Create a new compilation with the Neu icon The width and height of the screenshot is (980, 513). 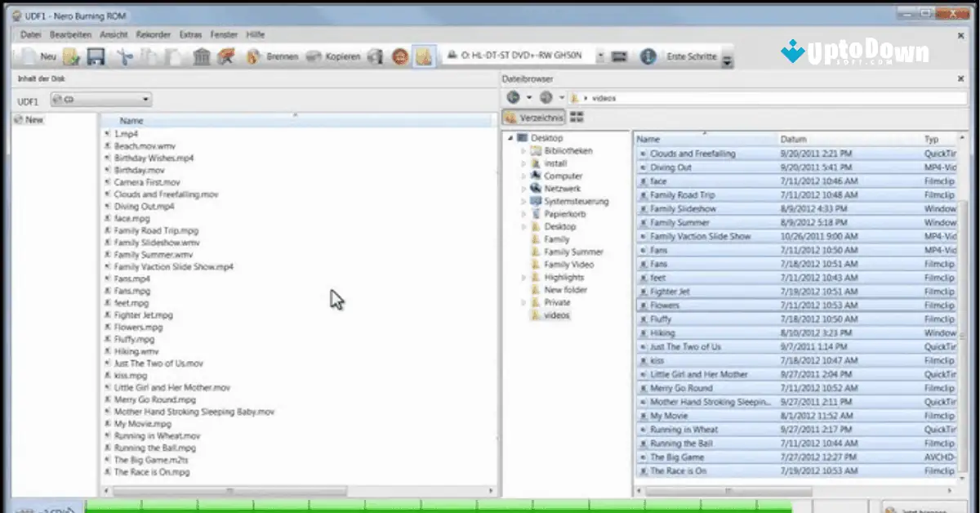pyautogui.click(x=33, y=56)
